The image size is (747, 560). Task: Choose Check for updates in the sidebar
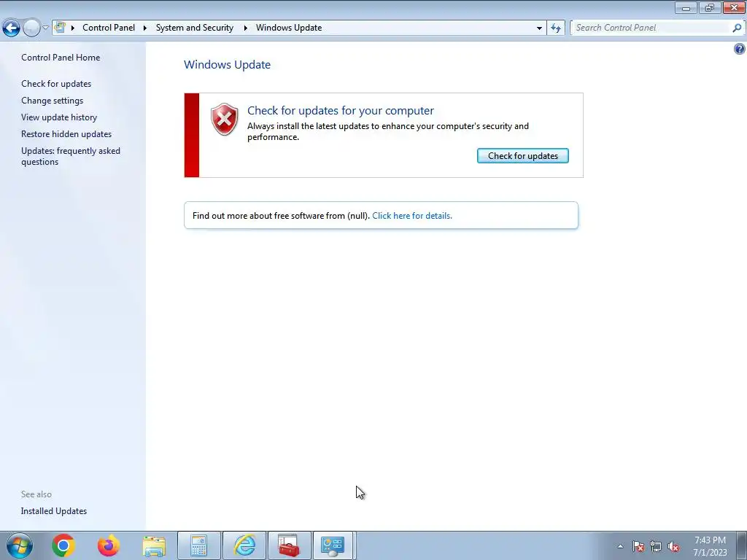tap(56, 84)
